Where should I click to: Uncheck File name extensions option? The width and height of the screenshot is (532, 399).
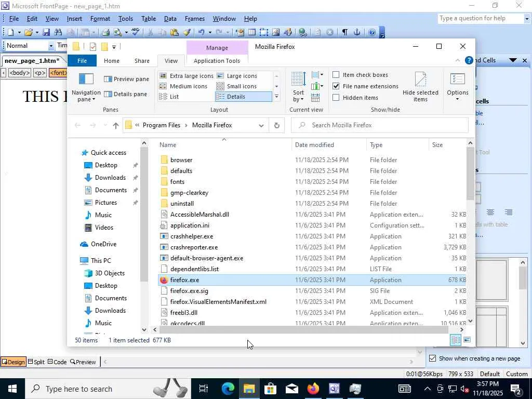point(336,86)
